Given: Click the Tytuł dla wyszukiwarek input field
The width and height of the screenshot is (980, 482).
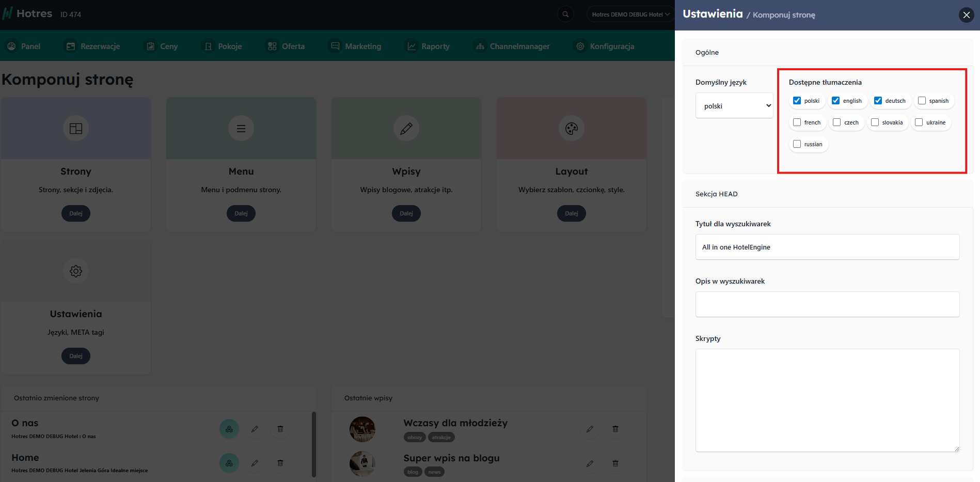Looking at the screenshot, I should point(827,247).
